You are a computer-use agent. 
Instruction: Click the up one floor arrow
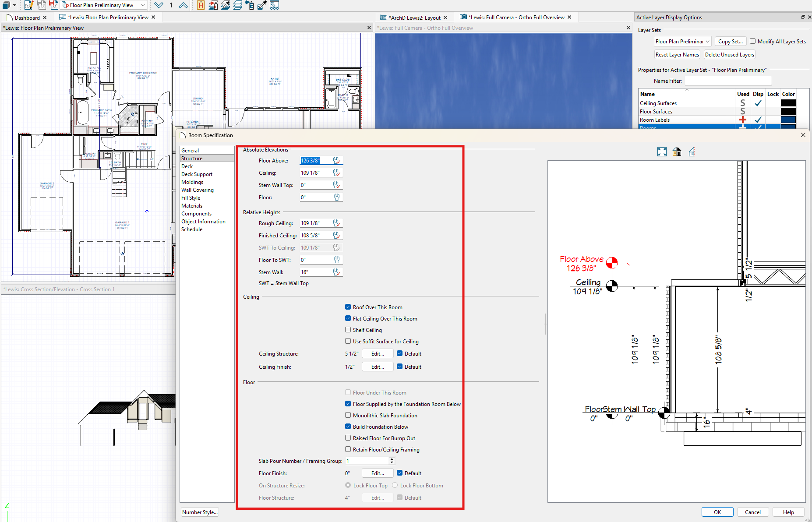(x=183, y=5)
